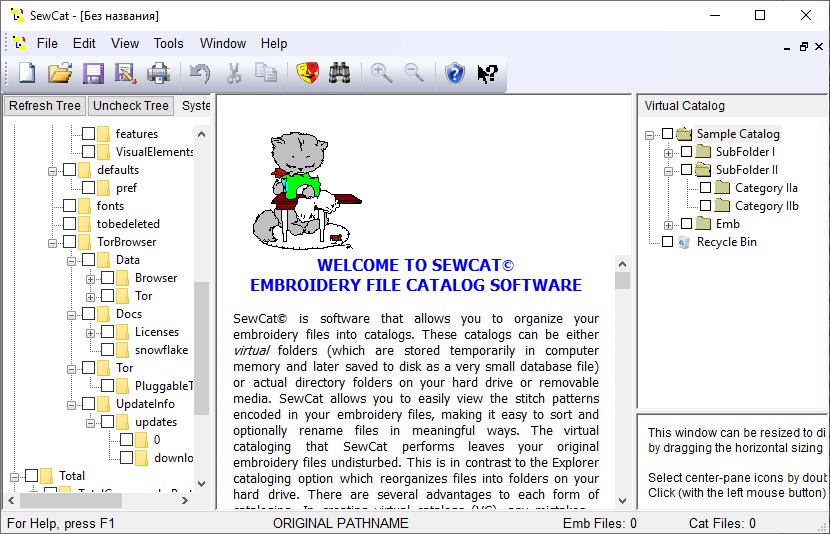Select the updates folder row
The height and width of the screenshot is (534, 830).
(156, 421)
